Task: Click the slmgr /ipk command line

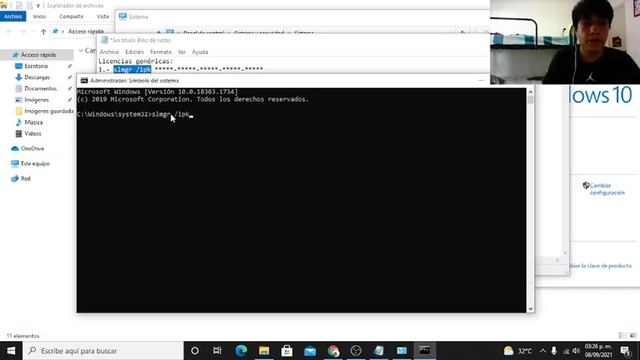Action: [135, 114]
